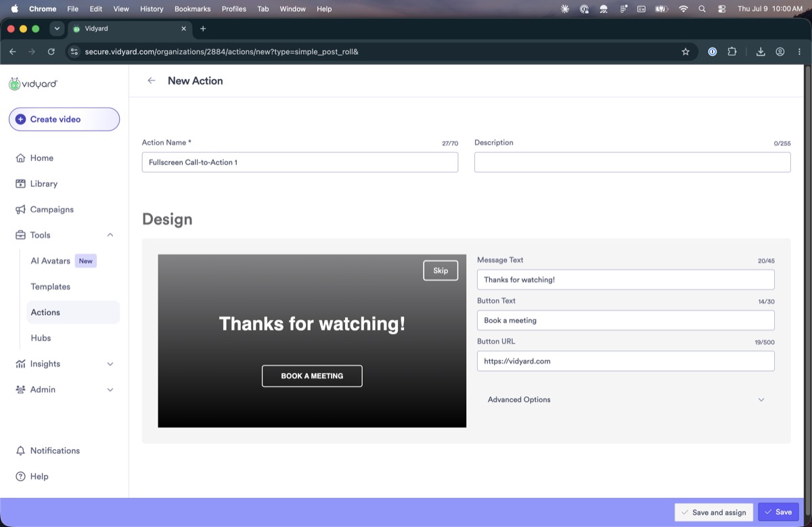Click the Campaigns megaphone icon

click(20, 209)
